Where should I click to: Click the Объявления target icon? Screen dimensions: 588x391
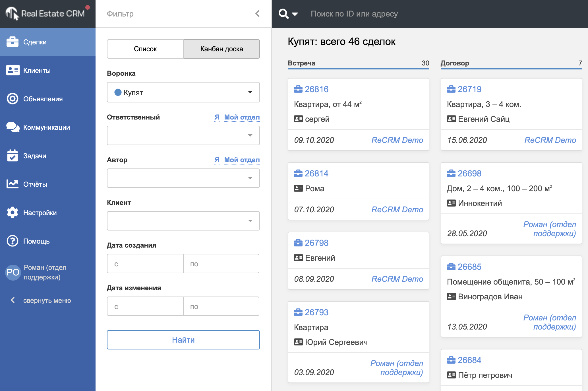click(13, 99)
